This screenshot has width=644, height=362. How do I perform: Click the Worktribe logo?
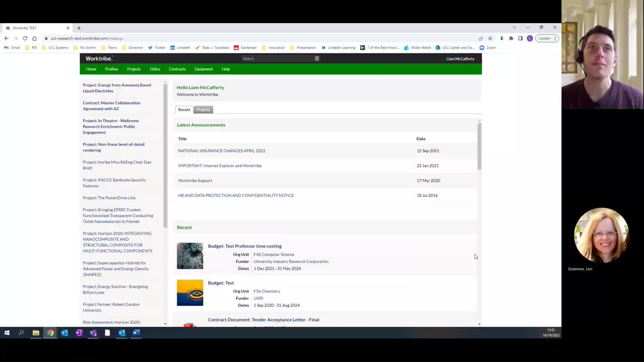(x=99, y=58)
